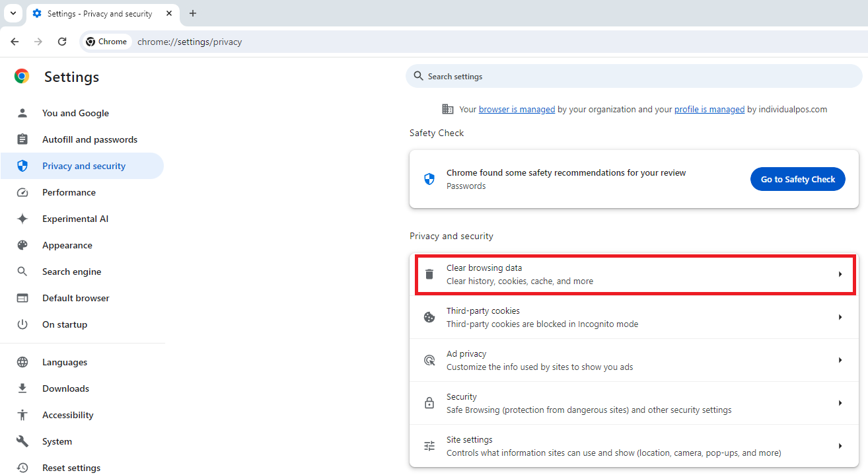Image resolution: width=868 pixels, height=475 pixels.
Task: Click the Search settings magnifier icon
Action: 418,76
